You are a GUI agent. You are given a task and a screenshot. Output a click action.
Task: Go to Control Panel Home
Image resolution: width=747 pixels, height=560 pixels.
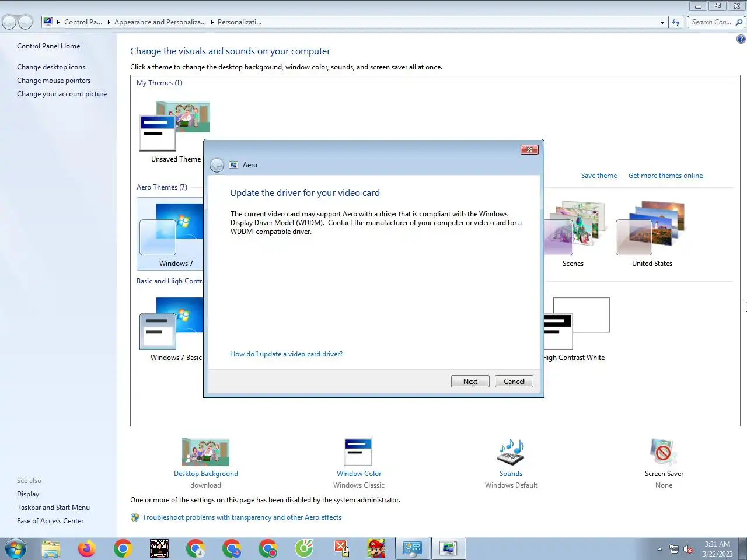click(48, 46)
